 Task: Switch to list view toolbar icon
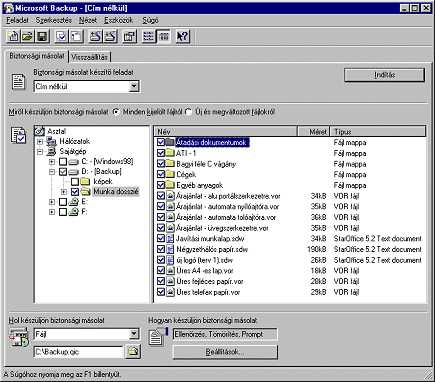click(x=149, y=36)
